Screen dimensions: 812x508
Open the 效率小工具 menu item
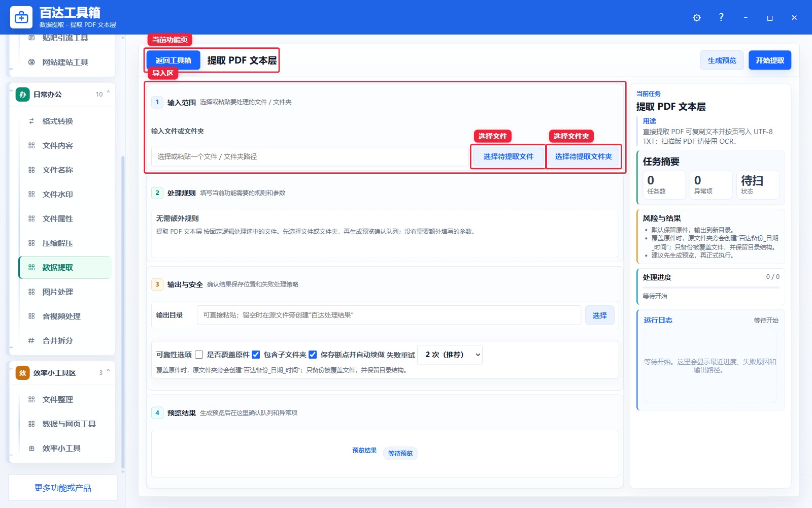(x=65, y=448)
